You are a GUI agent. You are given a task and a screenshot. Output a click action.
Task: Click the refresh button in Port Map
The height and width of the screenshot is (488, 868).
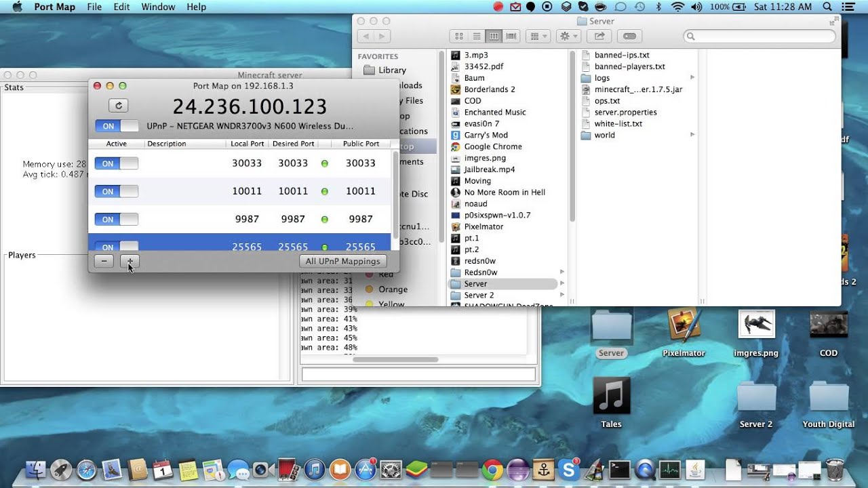(x=119, y=106)
